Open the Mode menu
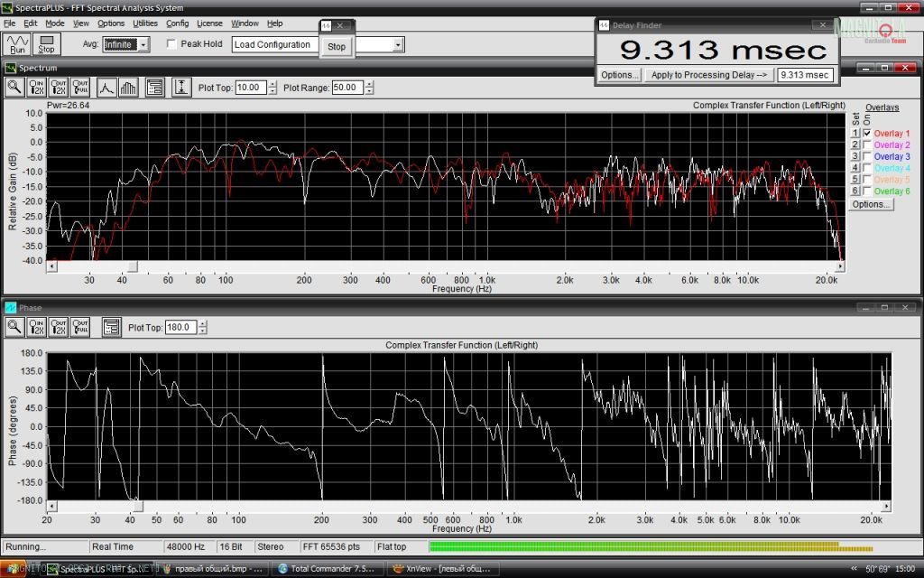This screenshot has height=578, width=924. (55, 23)
